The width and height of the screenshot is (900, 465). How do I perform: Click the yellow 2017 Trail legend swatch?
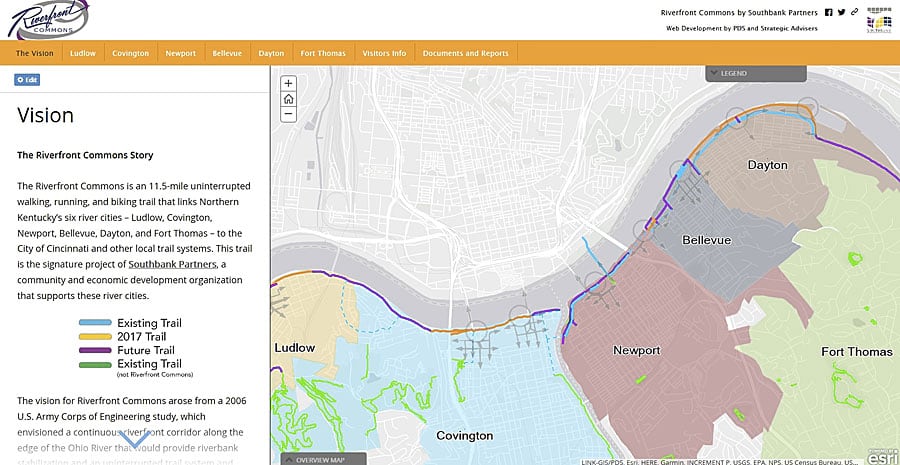click(95, 337)
